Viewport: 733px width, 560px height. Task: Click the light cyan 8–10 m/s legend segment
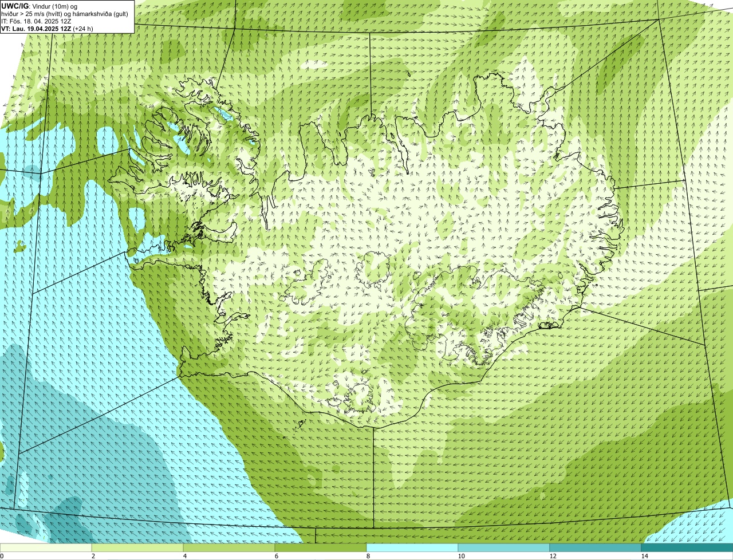(412, 547)
